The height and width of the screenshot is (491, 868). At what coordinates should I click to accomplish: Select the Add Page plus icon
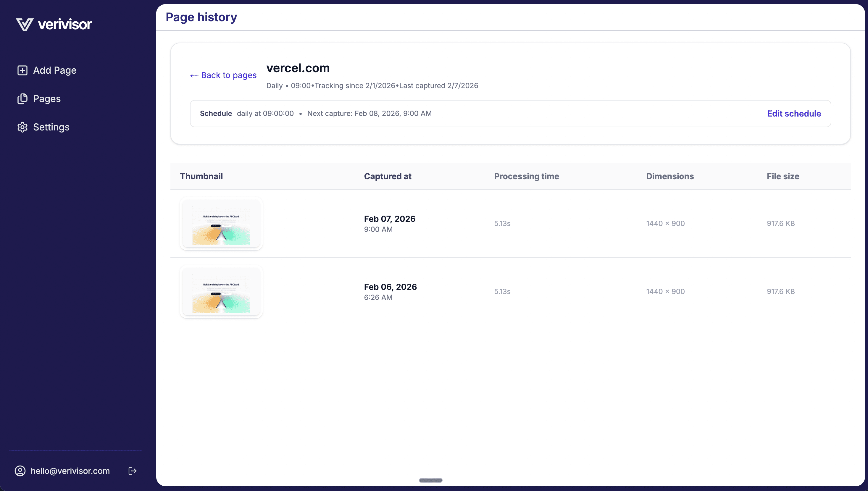click(x=22, y=70)
